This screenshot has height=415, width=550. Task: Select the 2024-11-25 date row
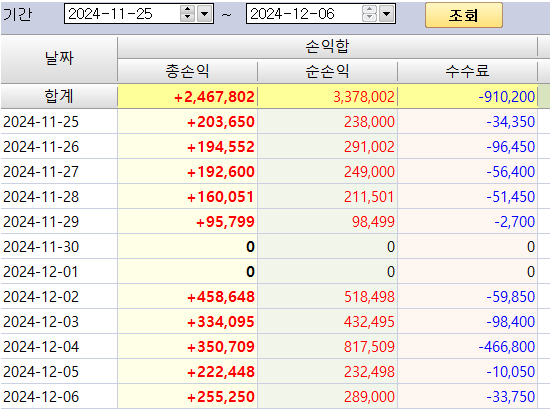tap(59, 122)
